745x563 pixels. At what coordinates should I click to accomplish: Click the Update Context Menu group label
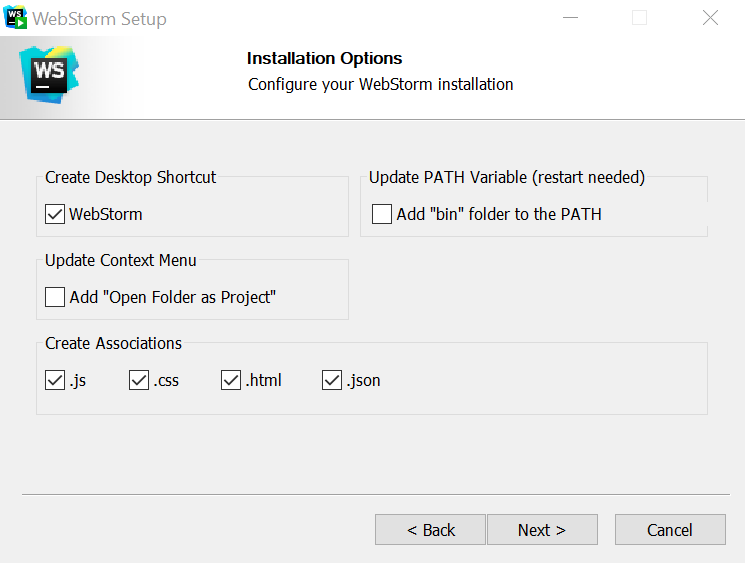[x=121, y=260]
